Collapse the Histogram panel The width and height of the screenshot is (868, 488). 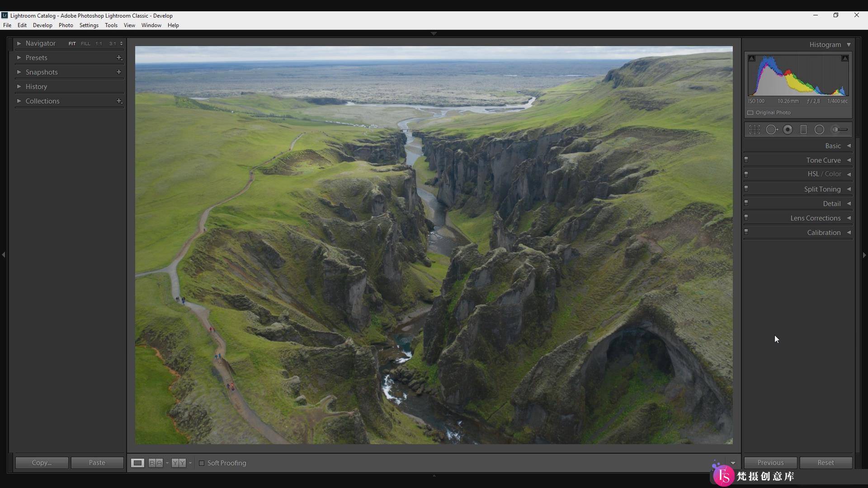849,44
